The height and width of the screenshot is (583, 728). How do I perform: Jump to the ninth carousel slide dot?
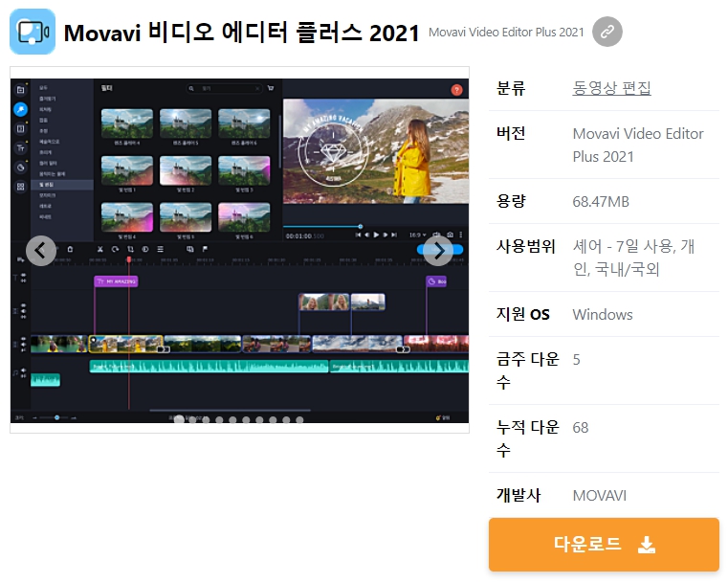click(x=286, y=420)
